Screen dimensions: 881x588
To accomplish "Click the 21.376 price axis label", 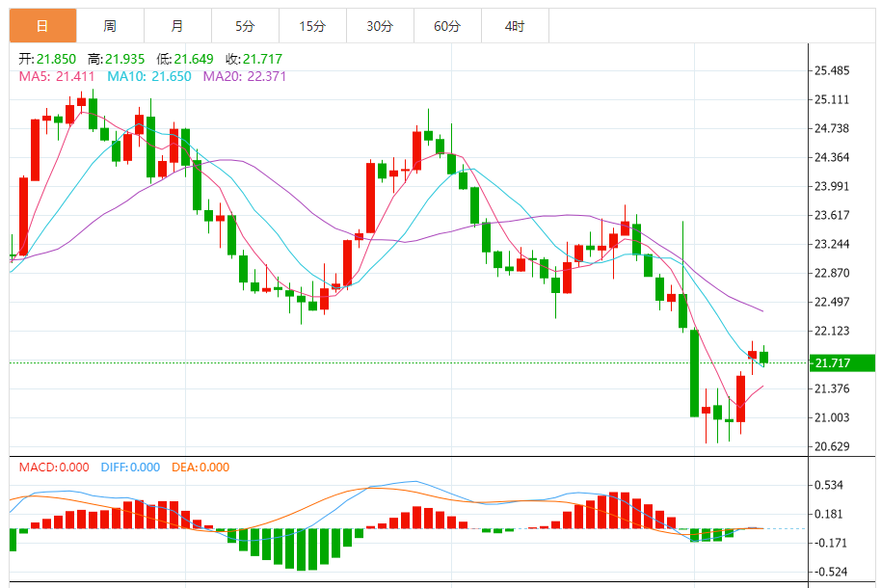I will pos(832,389).
